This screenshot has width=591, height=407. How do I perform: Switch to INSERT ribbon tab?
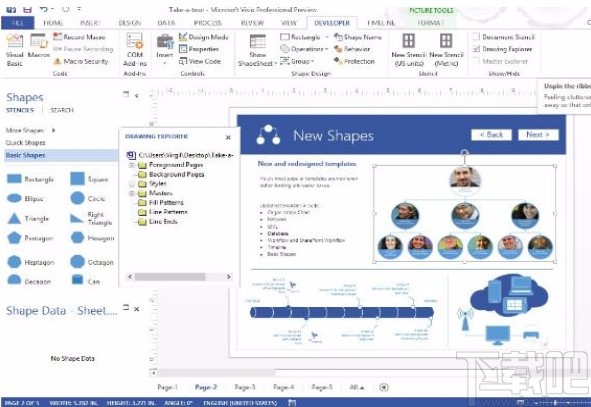click(90, 23)
